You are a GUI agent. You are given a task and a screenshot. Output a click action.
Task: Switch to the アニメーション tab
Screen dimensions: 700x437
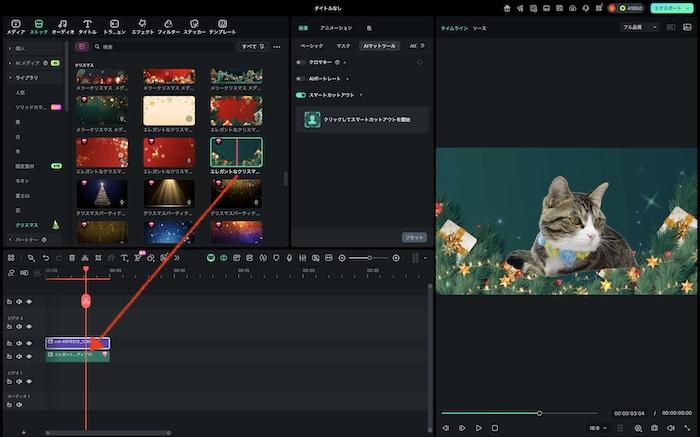[335, 28]
